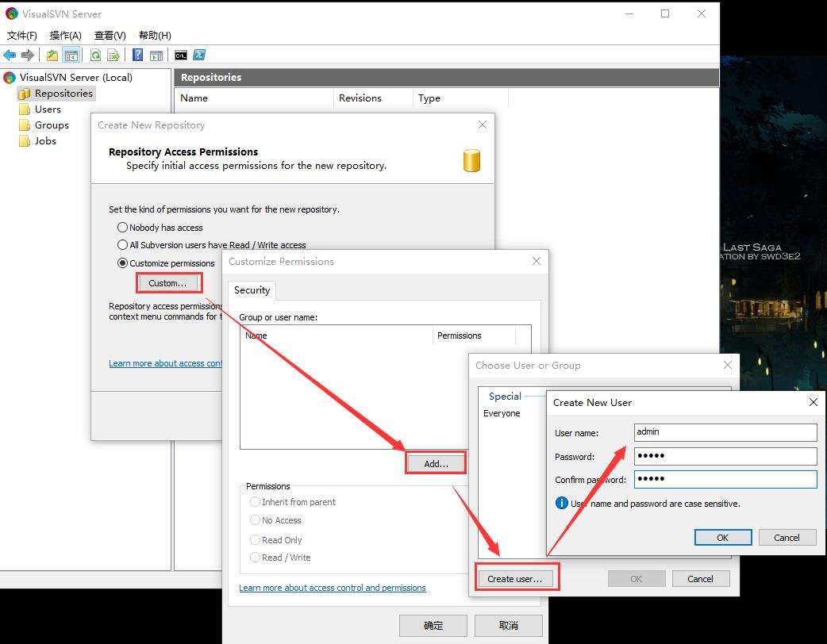Select the Groups node in the tree

click(x=52, y=125)
